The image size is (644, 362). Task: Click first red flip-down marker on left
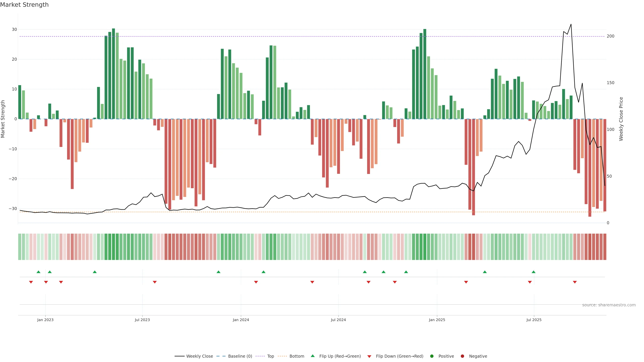tap(31, 282)
